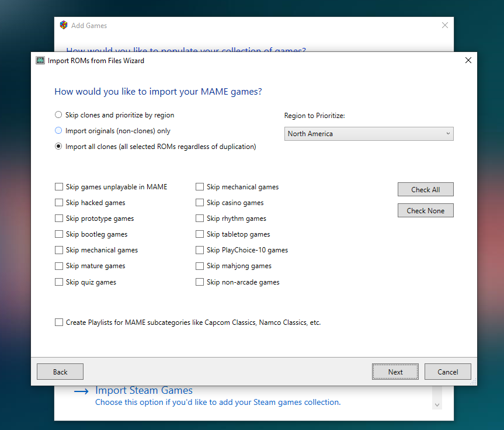The width and height of the screenshot is (504, 430).
Task: Cancel the import wizard
Action: click(x=448, y=372)
